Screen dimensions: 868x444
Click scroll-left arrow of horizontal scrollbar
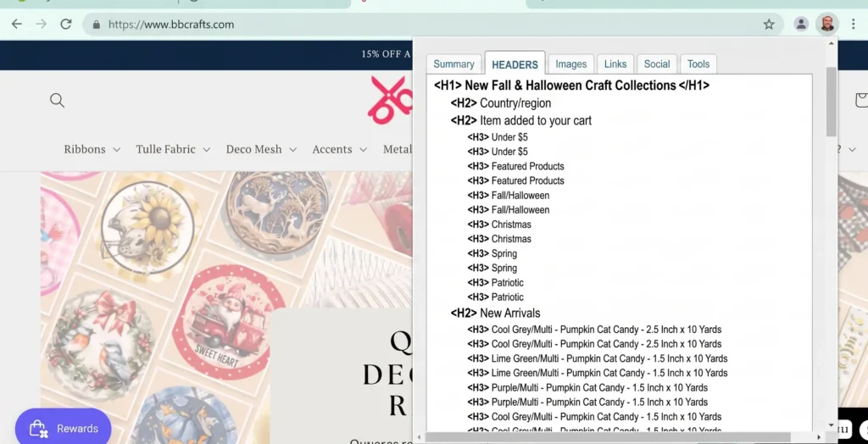coord(419,437)
